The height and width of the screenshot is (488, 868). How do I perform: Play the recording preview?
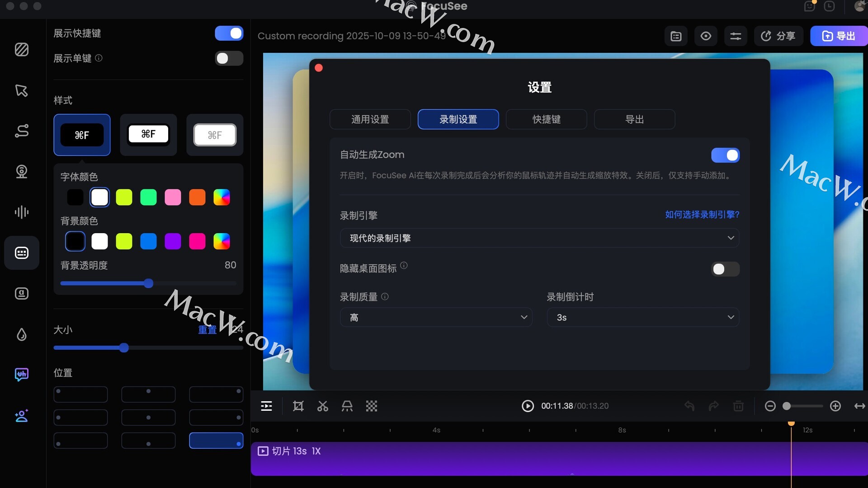pos(527,406)
